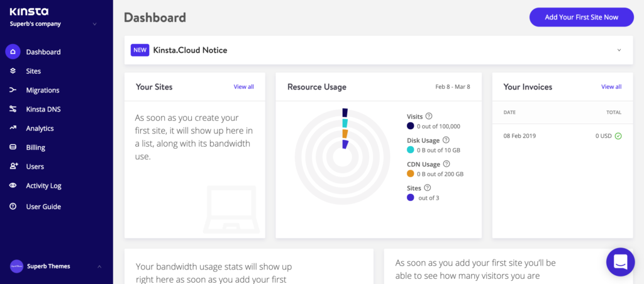The image size is (644, 284).
Task: Click the DATE column header
Action: coord(509,112)
